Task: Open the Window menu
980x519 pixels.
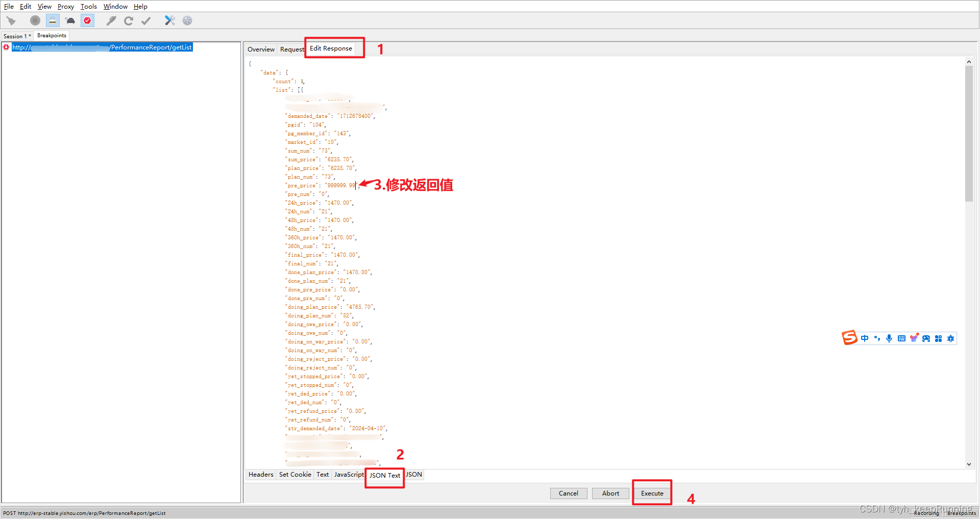Action: 115,6
